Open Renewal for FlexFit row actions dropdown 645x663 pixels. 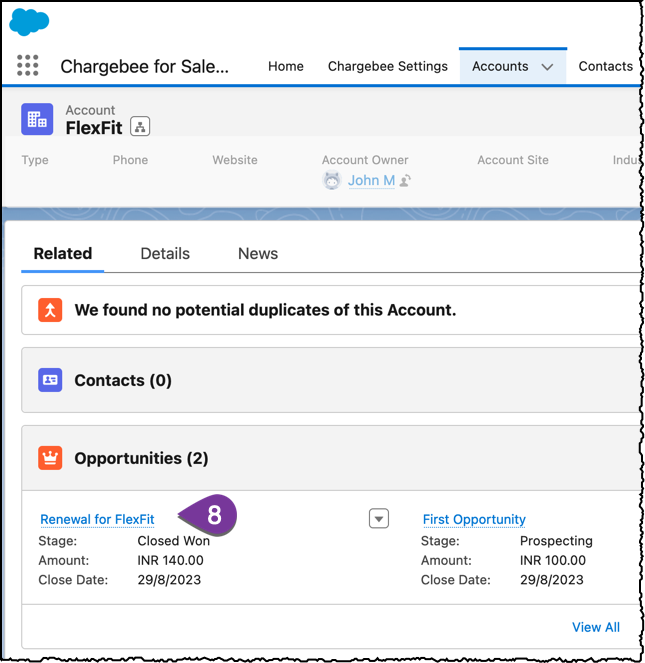click(x=378, y=518)
